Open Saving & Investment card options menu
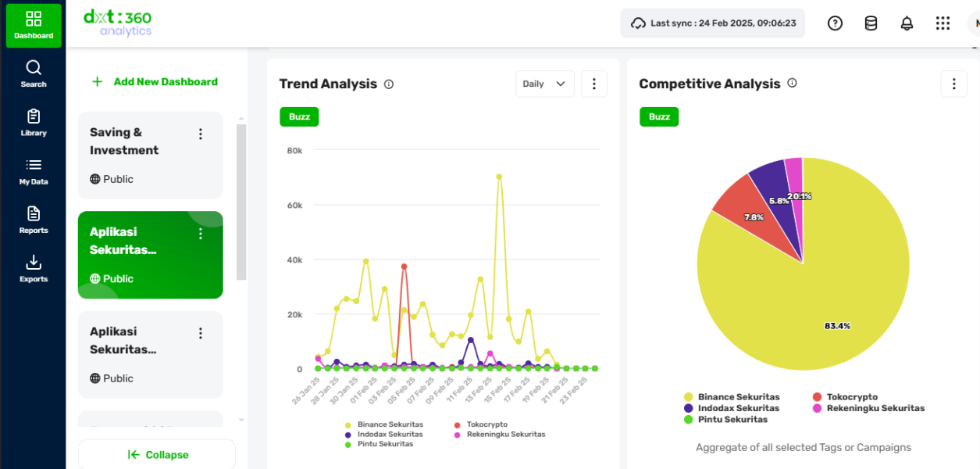980x469 pixels. [201, 134]
